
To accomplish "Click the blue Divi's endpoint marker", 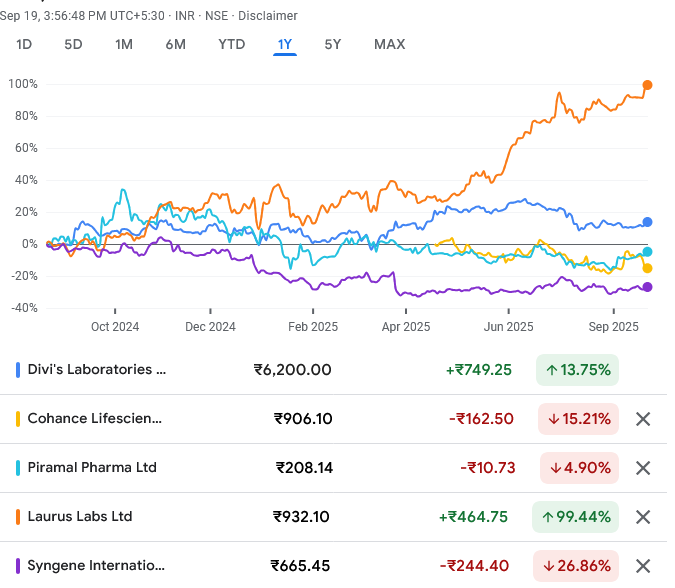I will point(648,222).
